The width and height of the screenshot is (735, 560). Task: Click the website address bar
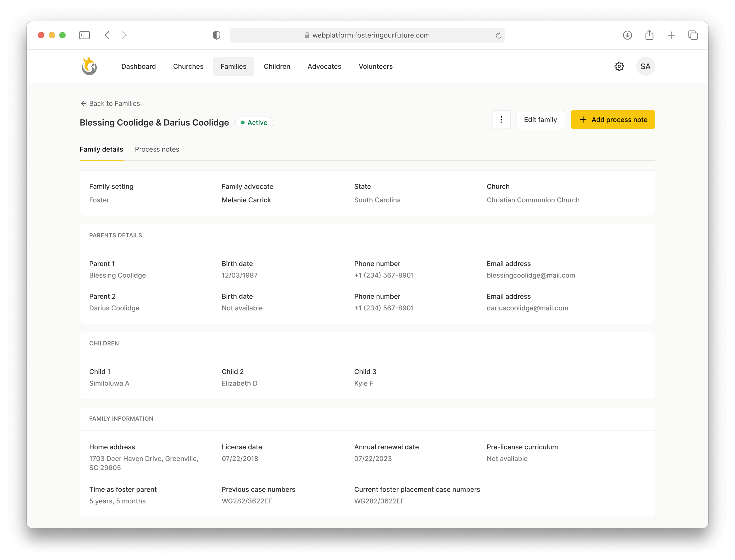click(367, 35)
